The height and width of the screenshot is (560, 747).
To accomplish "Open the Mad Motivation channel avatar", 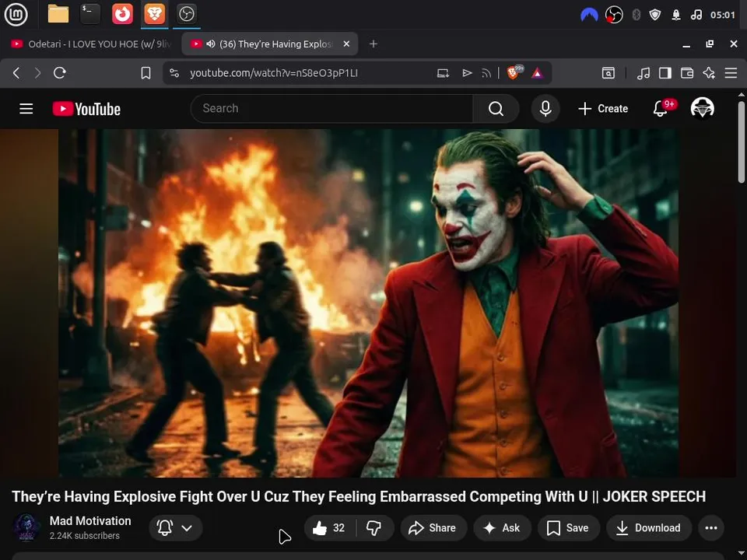I will tap(26, 527).
